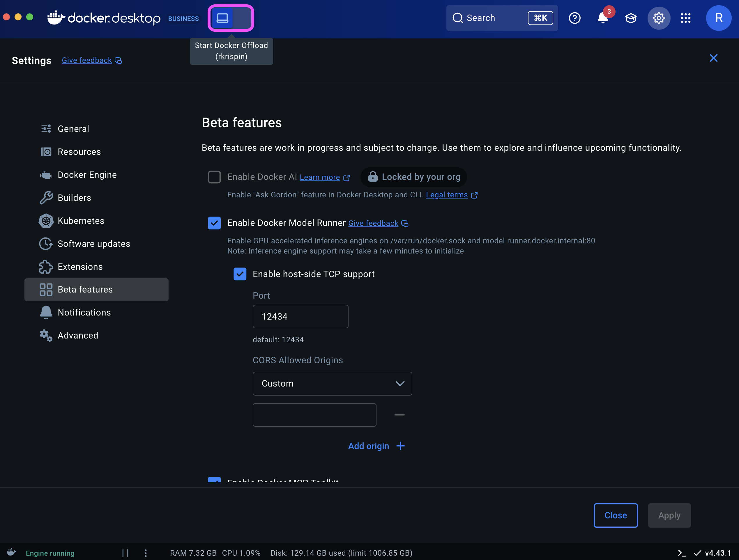The height and width of the screenshot is (560, 739).
Task: Remove origin with the minus icon
Action: 399,415
